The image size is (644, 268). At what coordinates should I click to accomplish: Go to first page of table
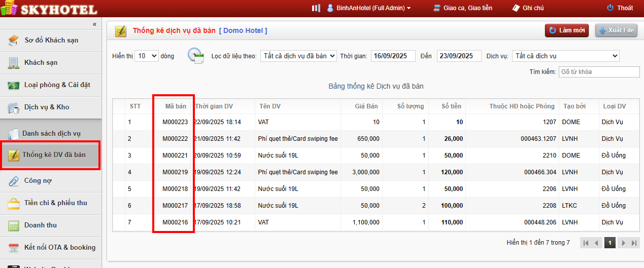586,243
